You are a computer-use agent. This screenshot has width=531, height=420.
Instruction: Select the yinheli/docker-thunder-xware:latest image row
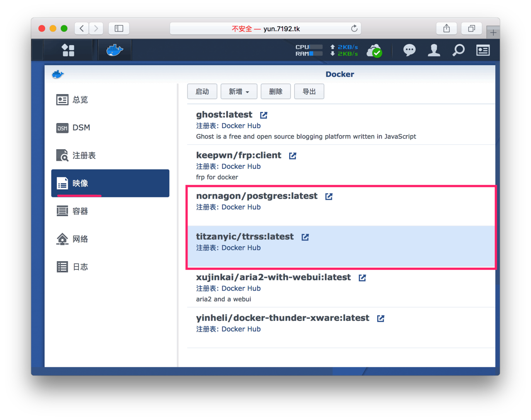[x=341, y=328]
